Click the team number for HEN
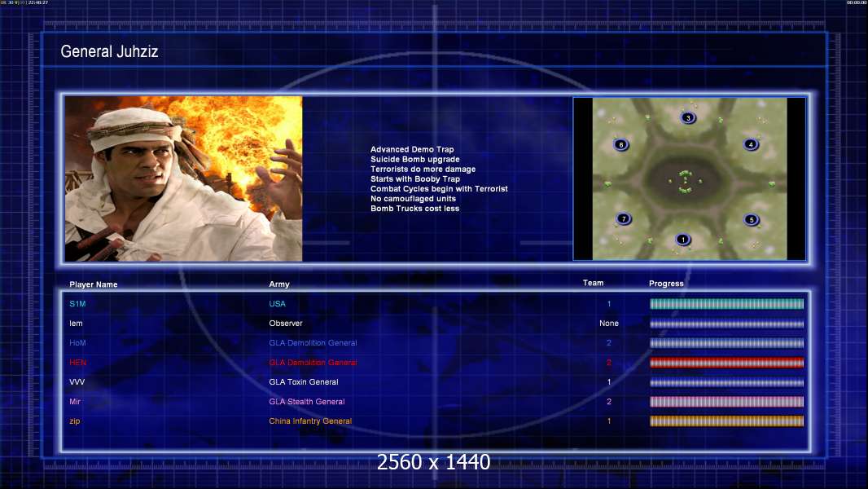This screenshot has height=489, width=868. 609,362
